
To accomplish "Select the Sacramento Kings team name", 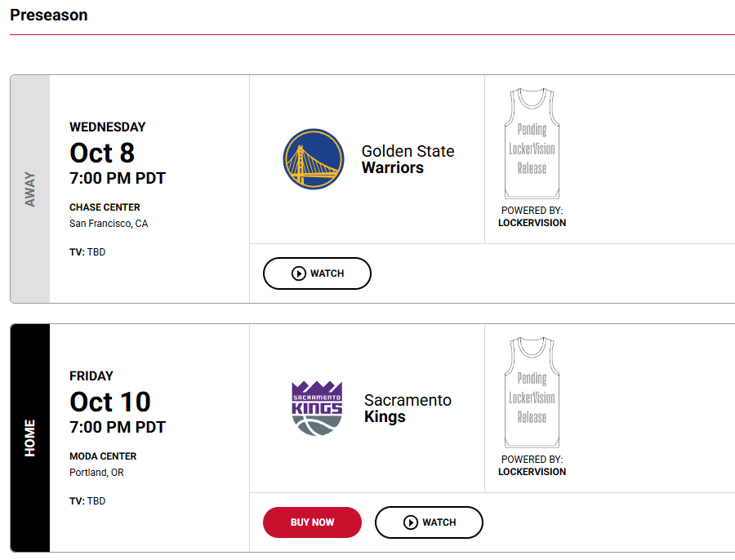I will pos(408,408).
